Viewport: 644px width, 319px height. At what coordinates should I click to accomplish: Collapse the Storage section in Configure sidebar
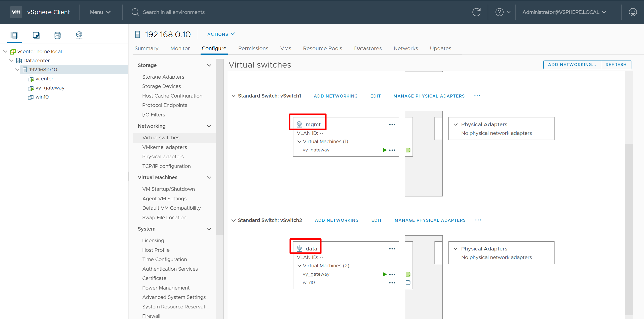(209, 66)
